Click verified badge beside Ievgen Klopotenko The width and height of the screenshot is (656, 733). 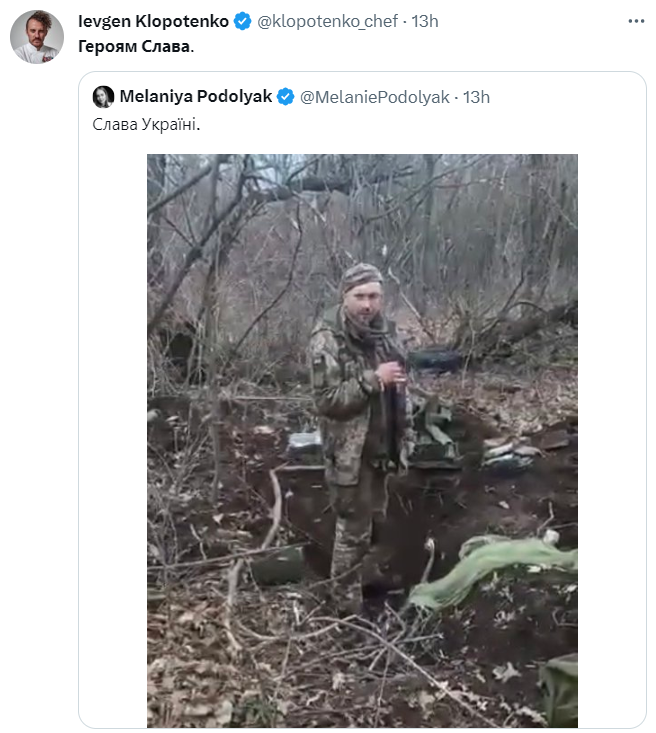point(243,21)
